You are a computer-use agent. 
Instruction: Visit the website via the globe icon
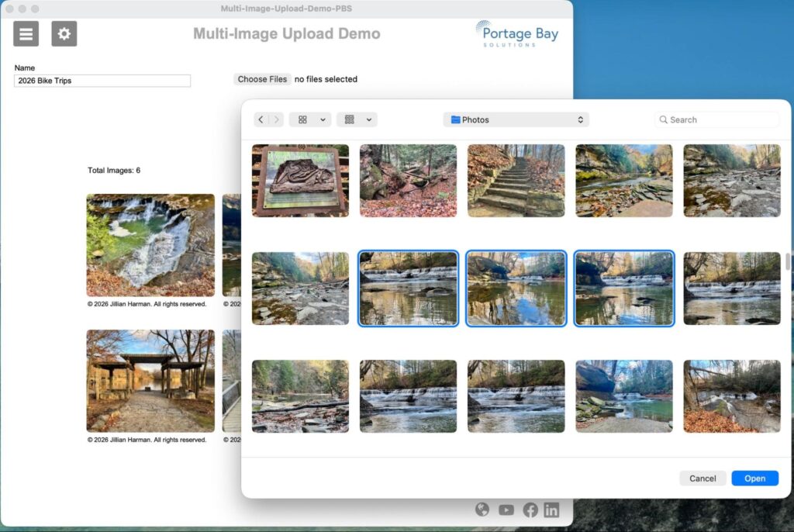(x=482, y=510)
